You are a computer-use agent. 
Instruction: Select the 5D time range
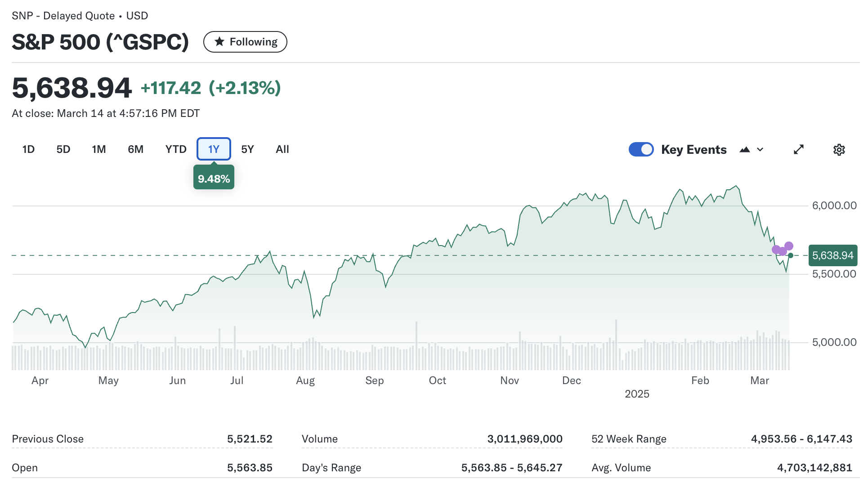[63, 149]
